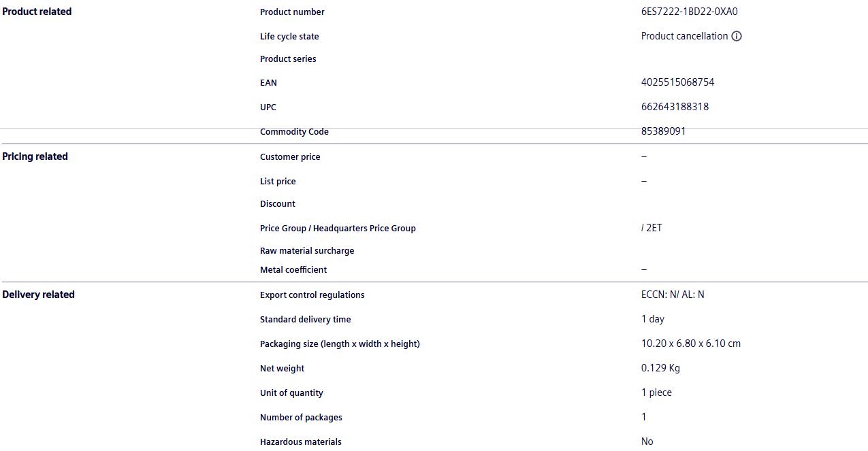Click the Product related section heading
Viewport: 868px width, 451px height.
[37, 12]
